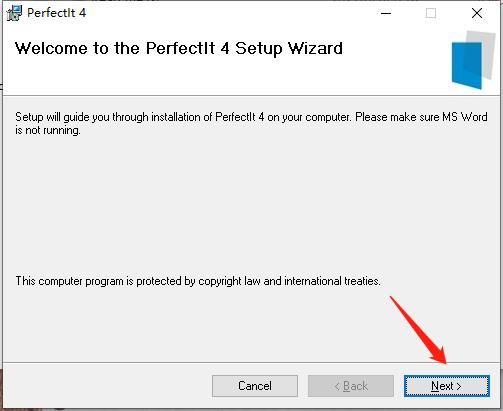Minimize the PerfectIt 4 setup window
503x411 pixels.
tap(386, 13)
